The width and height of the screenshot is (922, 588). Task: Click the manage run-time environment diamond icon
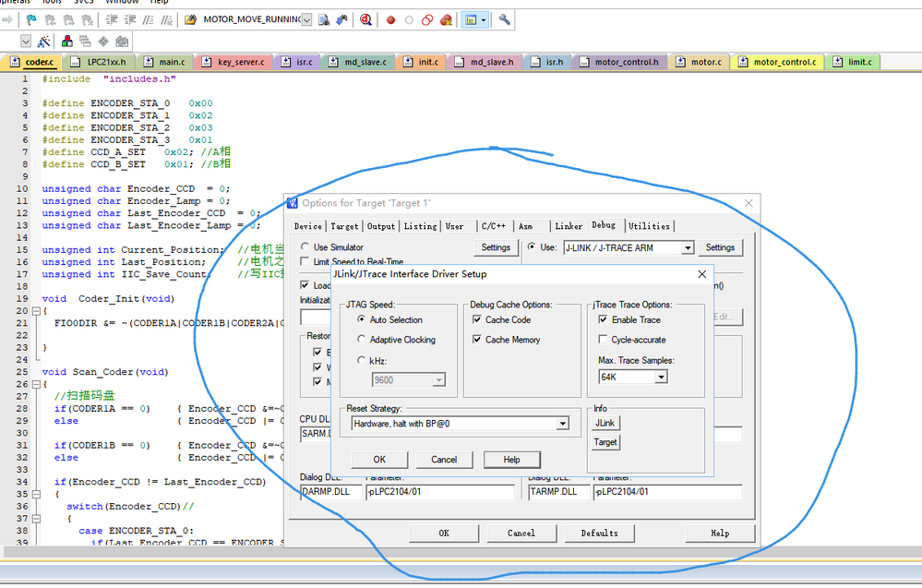pos(103,42)
